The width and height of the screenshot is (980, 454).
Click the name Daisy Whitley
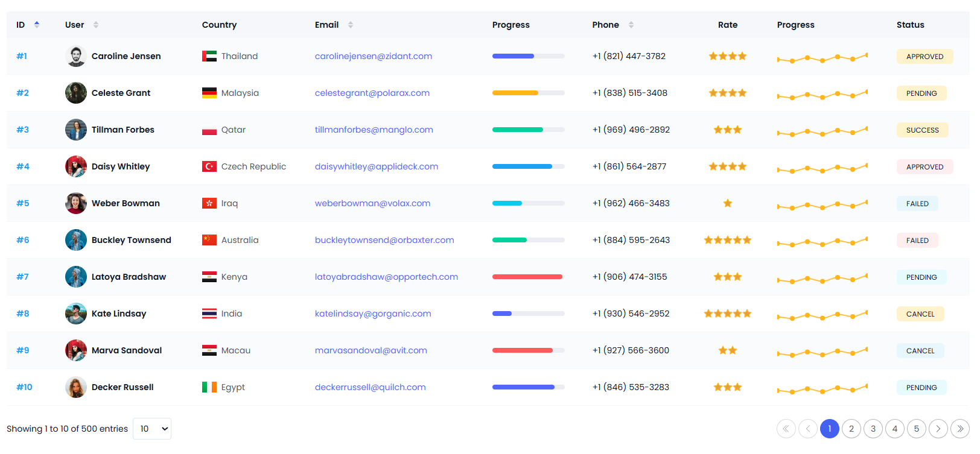(x=121, y=166)
